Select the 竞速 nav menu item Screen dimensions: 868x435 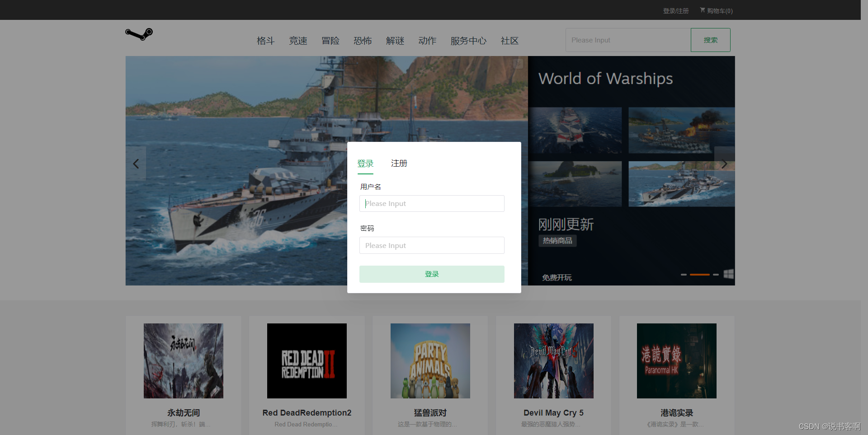tap(298, 41)
